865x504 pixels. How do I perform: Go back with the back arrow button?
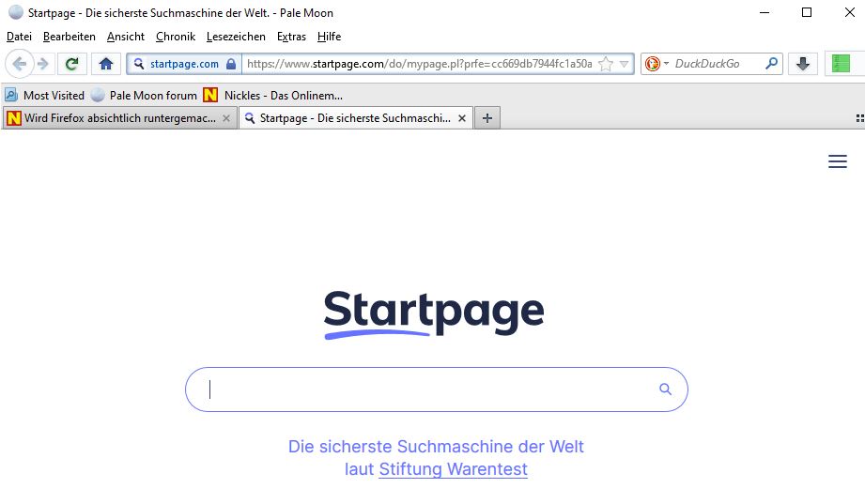coord(20,64)
